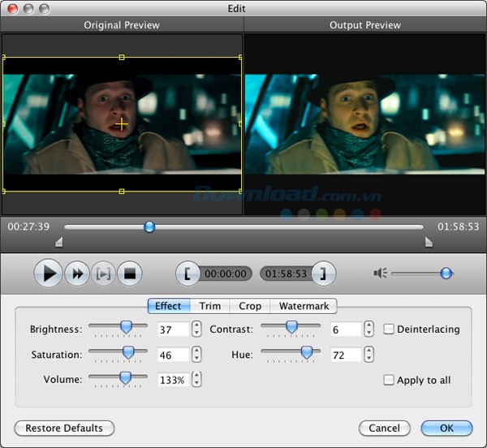Click the speaker volume icon
Viewport: 487px width, 448px height.
380,274
